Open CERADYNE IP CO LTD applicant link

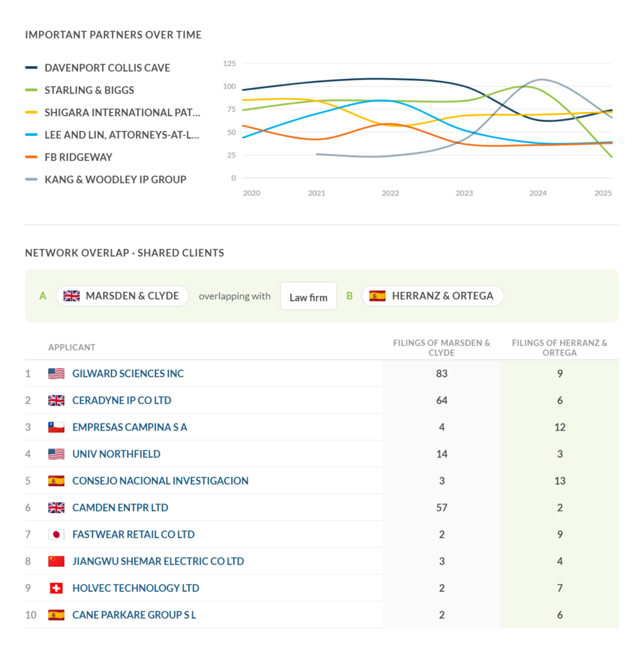tap(121, 400)
